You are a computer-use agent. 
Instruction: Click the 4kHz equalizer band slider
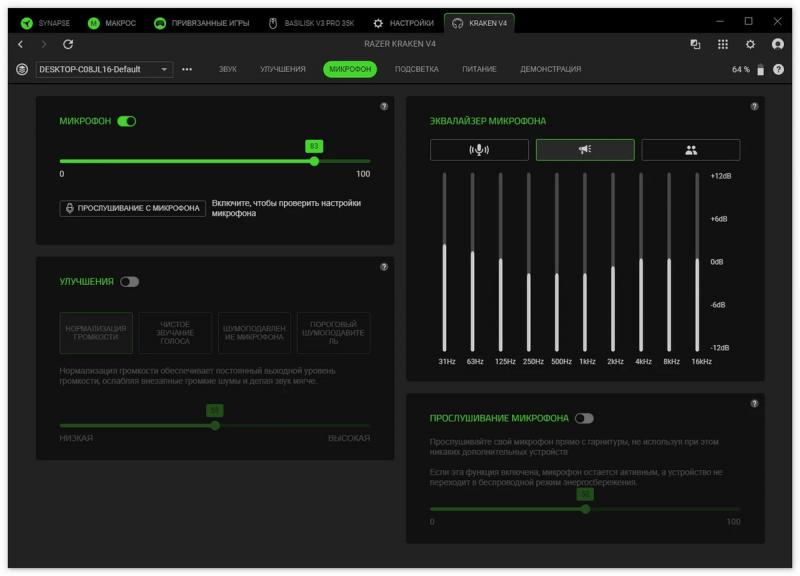[x=641, y=262]
